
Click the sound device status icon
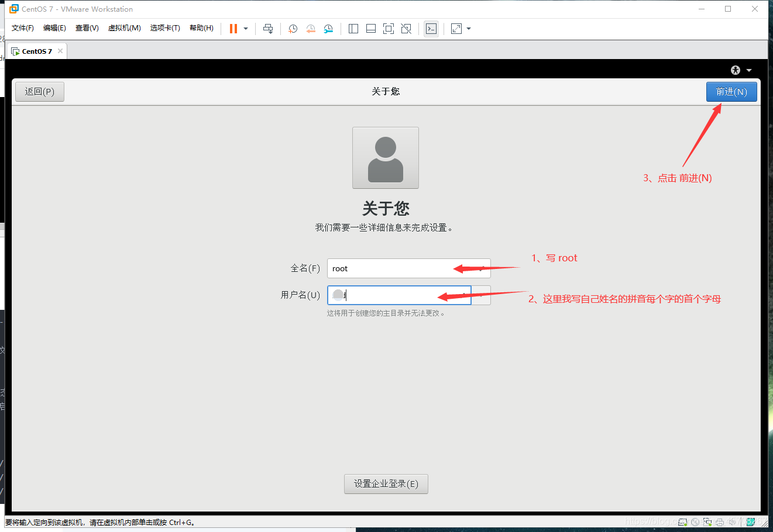732,521
